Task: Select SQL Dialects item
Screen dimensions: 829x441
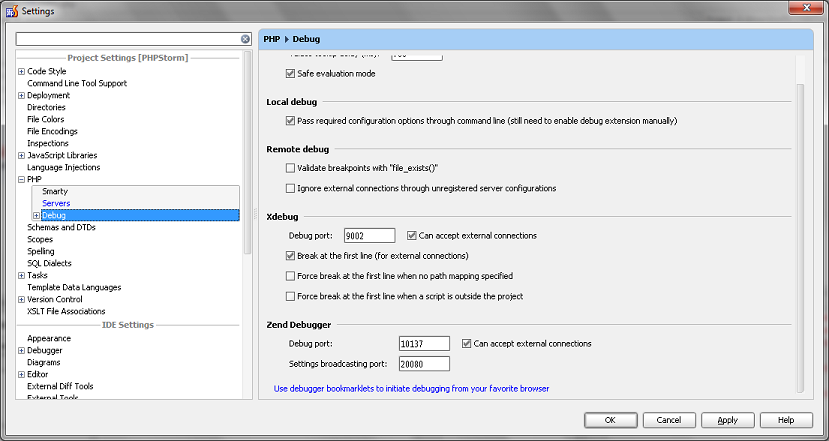Action: [49, 263]
